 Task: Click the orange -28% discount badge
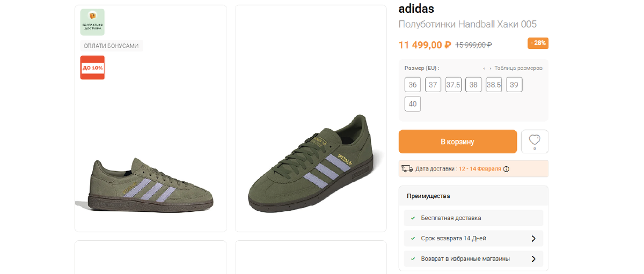pyautogui.click(x=538, y=43)
